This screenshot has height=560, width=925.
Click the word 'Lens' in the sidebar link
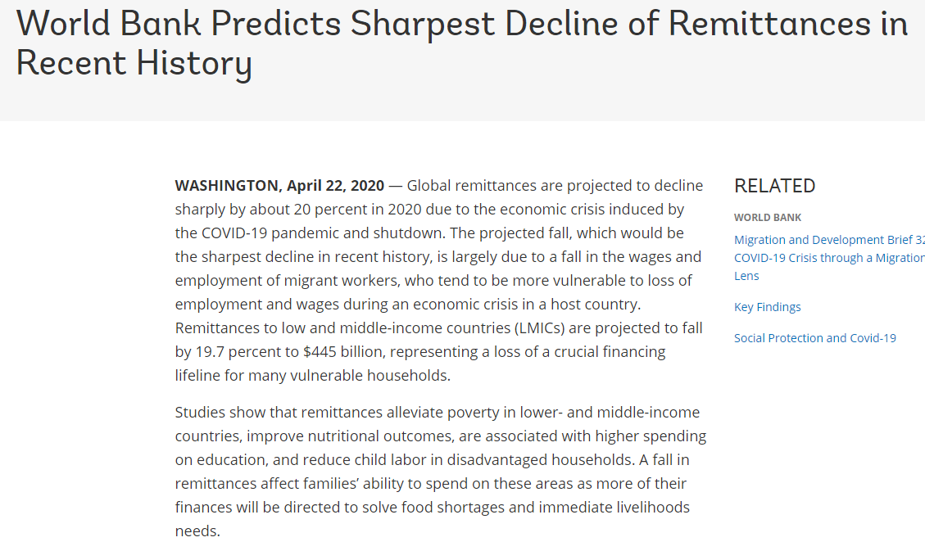point(746,276)
